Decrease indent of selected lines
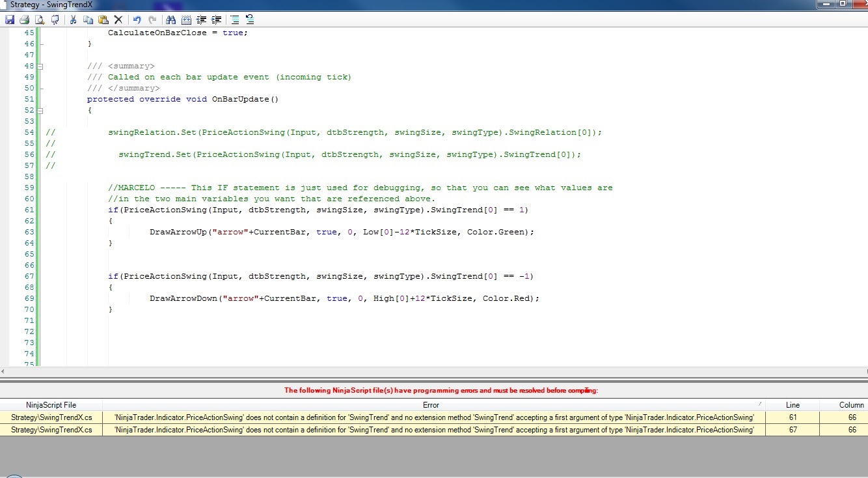This screenshot has height=478, width=868. pos(201,20)
